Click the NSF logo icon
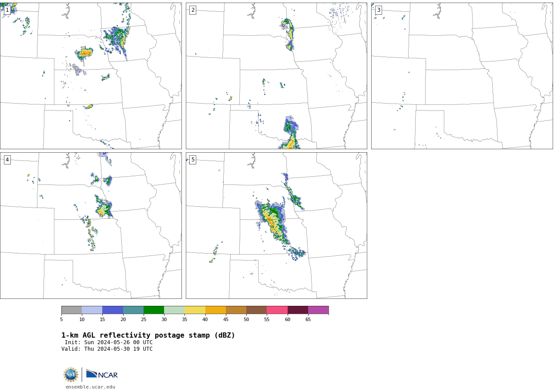Viewport: 557px width, 392px height. pyautogui.click(x=71, y=375)
